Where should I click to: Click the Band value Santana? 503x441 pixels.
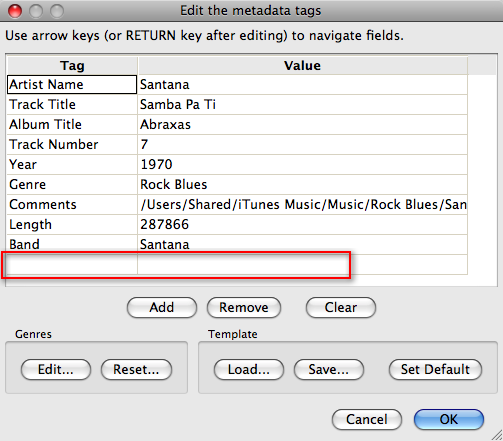click(x=303, y=244)
